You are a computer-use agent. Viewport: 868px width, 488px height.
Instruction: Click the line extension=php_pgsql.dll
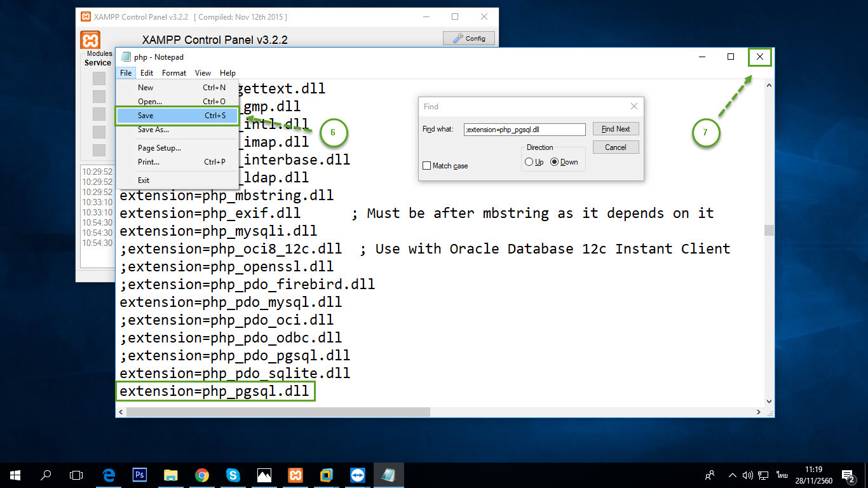click(215, 391)
